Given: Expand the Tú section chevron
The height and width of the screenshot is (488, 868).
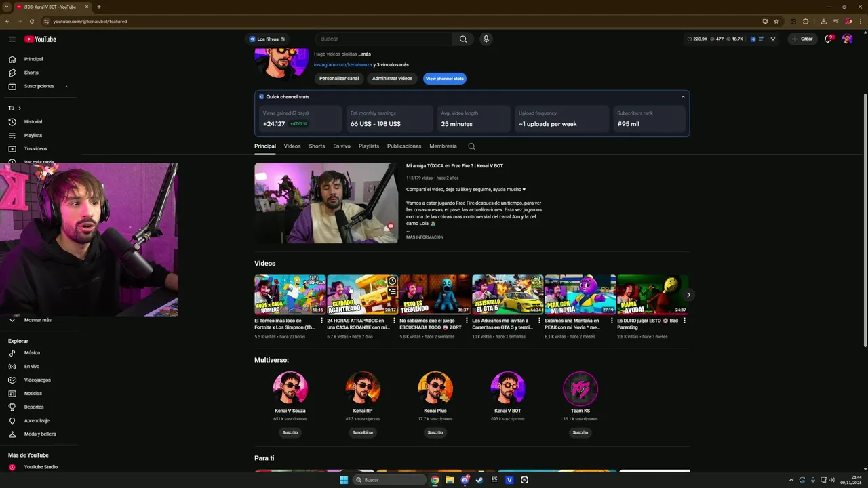Looking at the screenshot, I should click(x=20, y=108).
